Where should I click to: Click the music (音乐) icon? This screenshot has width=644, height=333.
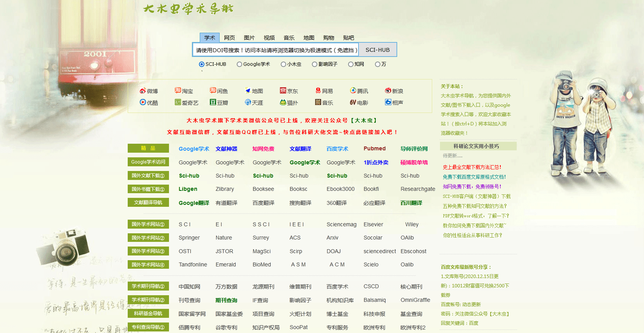[x=318, y=102]
